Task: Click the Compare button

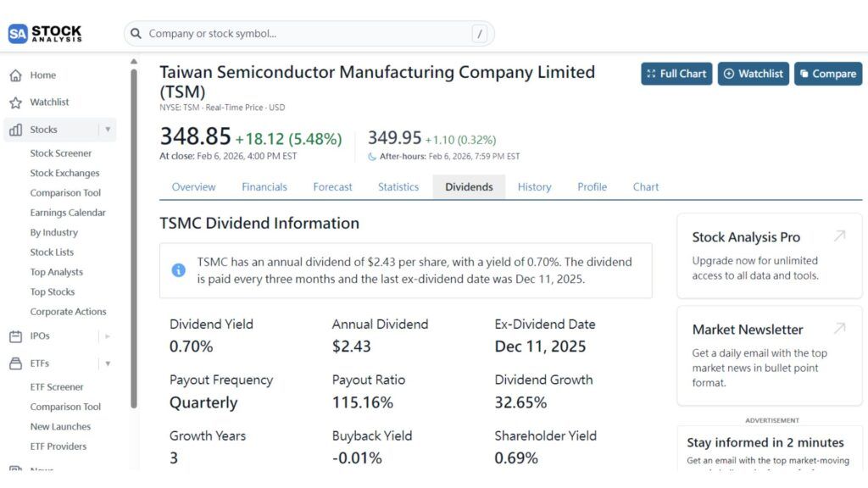Action: [x=828, y=74]
